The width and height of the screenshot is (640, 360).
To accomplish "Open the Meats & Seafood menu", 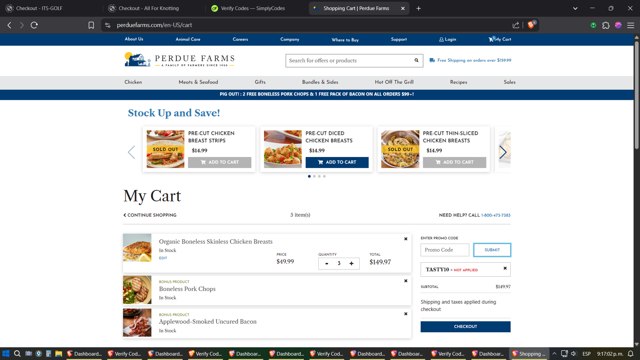I will click(x=198, y=82).
